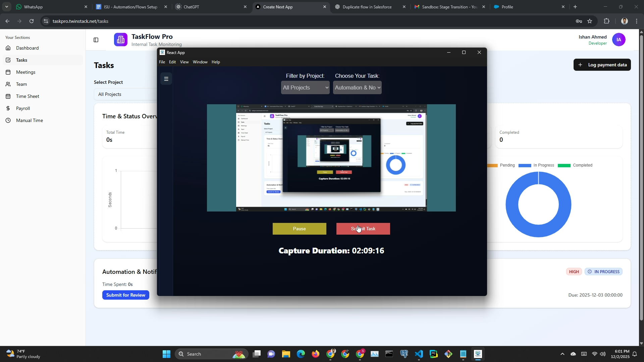
Task: Open the Window menu
Action: coord(200,62)
